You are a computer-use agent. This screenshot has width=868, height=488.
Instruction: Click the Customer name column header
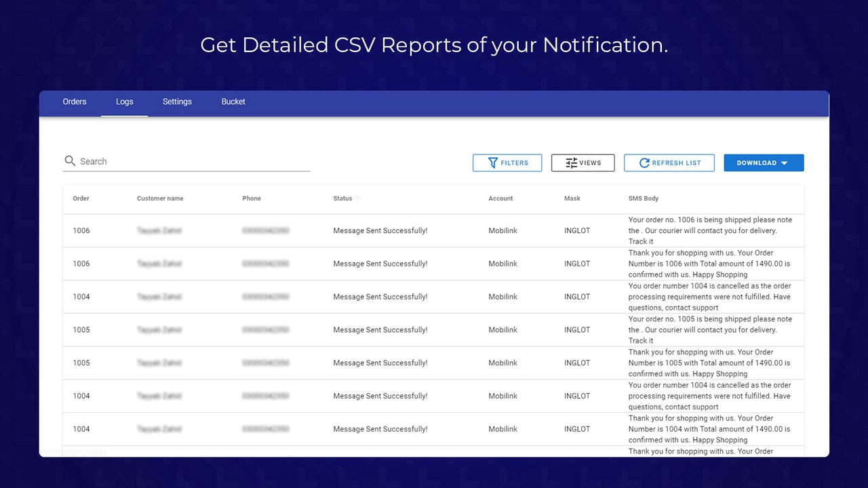pyautogui.click(x=160, y=199)
